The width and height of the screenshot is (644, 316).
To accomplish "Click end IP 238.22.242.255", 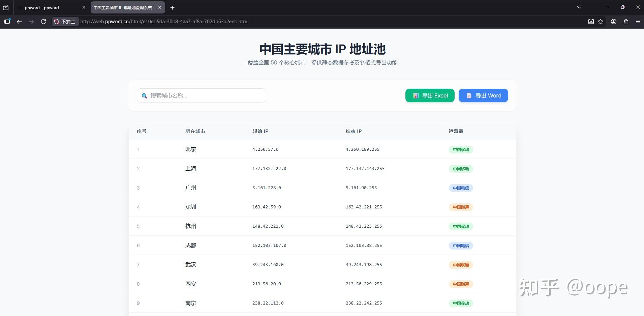I will tap(364, 303).
